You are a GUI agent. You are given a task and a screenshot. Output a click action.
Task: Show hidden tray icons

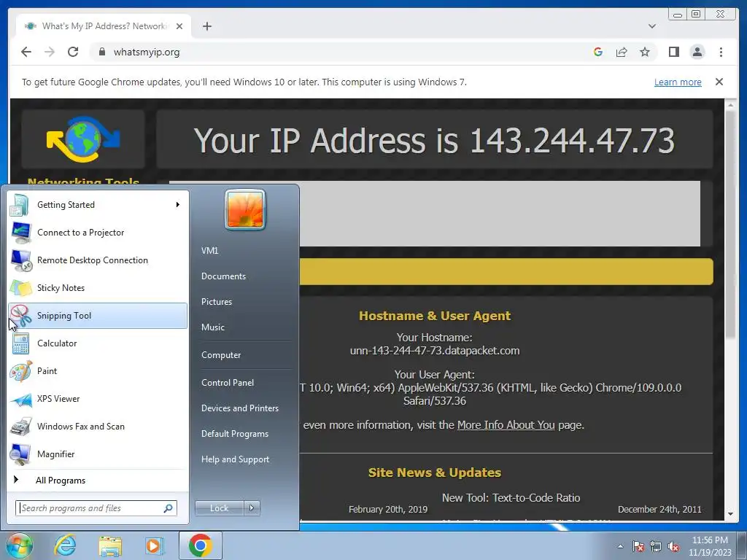click(620, 547)
